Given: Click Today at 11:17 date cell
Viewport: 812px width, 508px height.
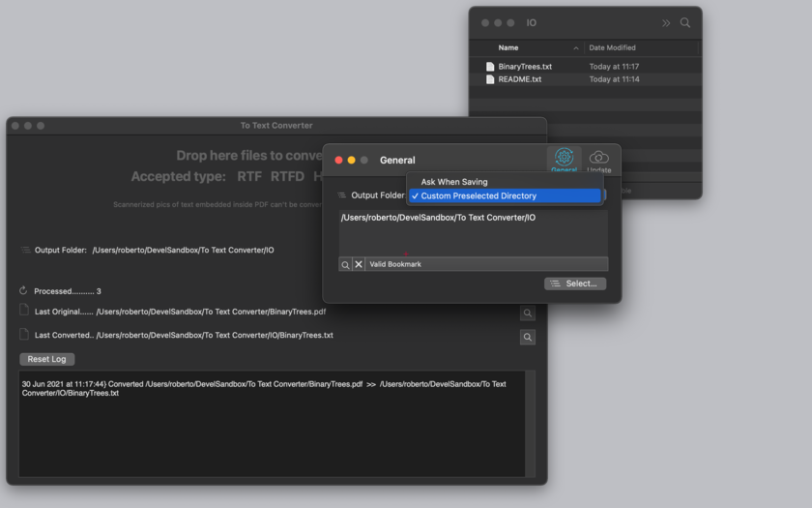Looking at the screenshot, I should (614, 67).
